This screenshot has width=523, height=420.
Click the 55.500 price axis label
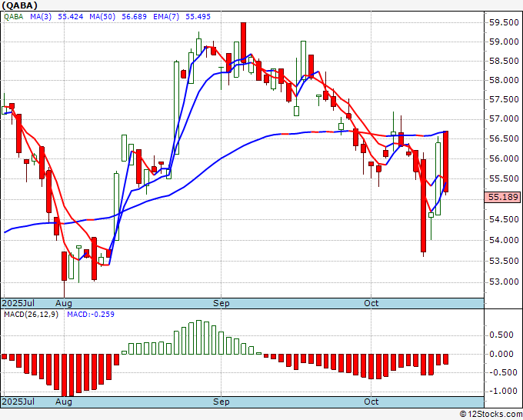coord(504,178)
